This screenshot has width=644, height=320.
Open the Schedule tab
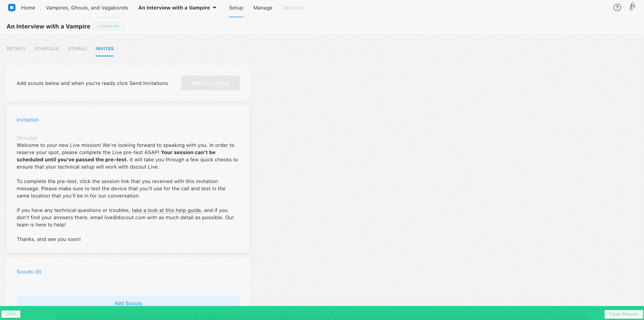tap(47, 49)
